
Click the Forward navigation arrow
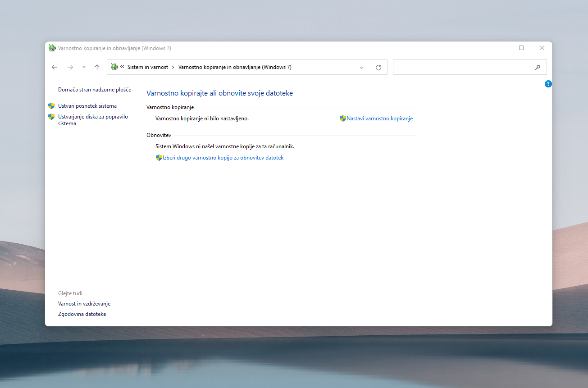click(x=70, y=67)
